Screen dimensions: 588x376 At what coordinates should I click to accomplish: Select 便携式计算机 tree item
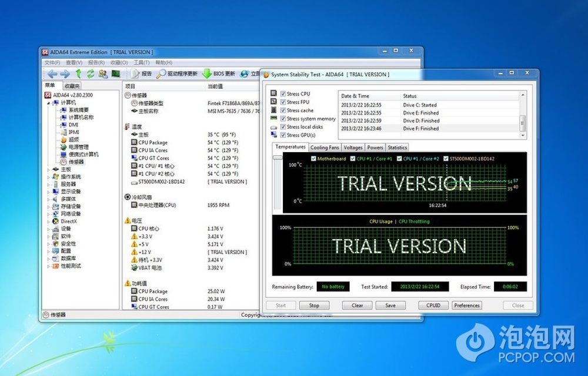coord(83,155)
